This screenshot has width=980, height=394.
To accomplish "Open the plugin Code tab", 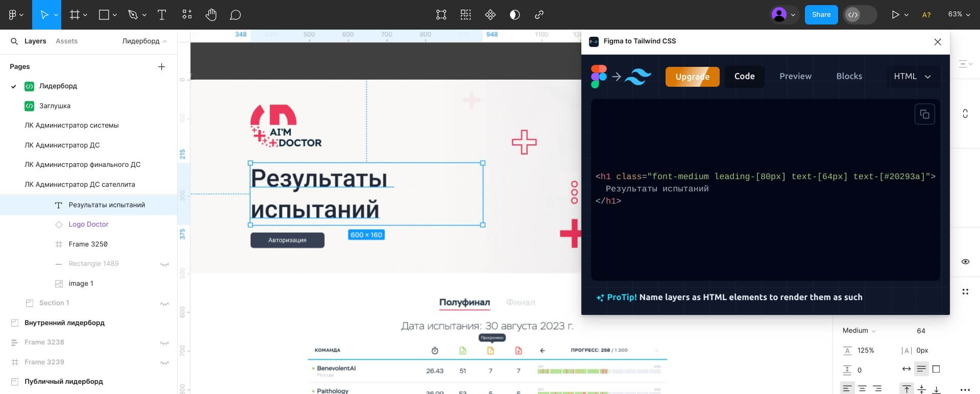I will 744,76.
